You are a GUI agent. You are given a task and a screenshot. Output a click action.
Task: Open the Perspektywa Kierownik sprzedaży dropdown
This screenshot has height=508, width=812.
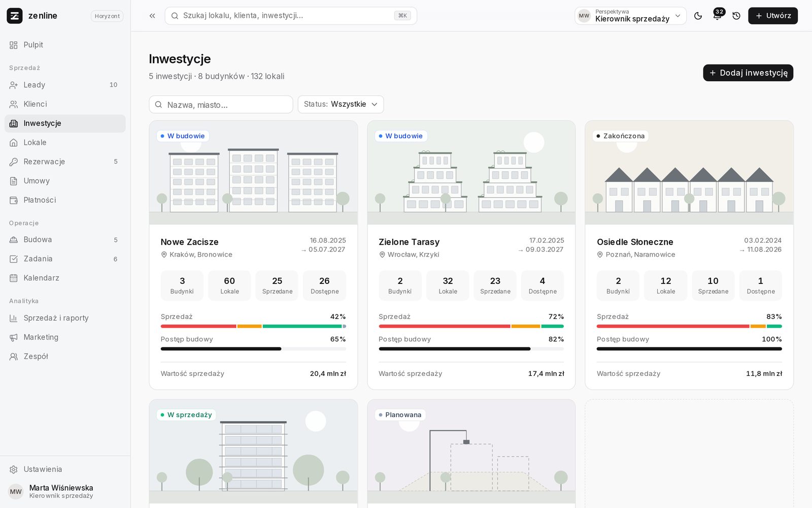pos(630,16)
